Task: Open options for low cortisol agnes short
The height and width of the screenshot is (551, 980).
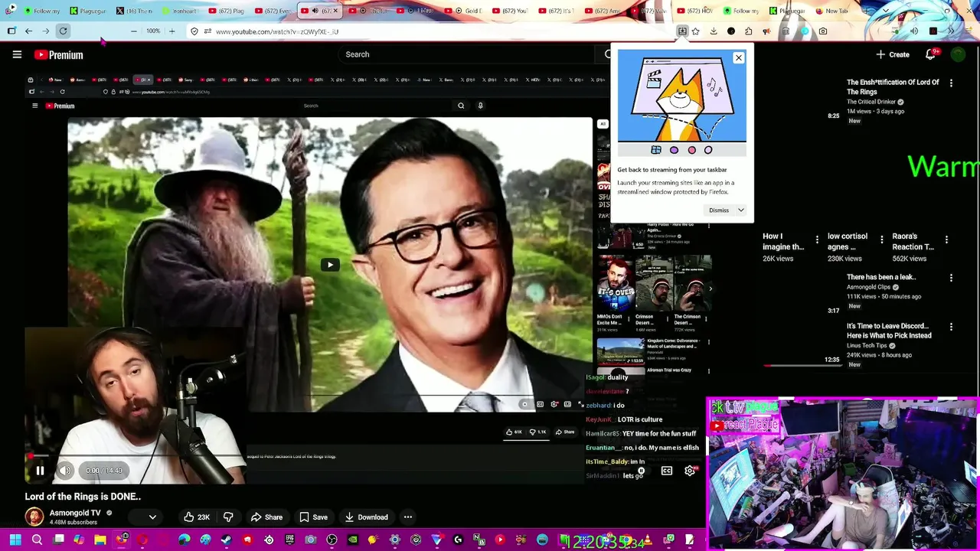Action: 881,240
